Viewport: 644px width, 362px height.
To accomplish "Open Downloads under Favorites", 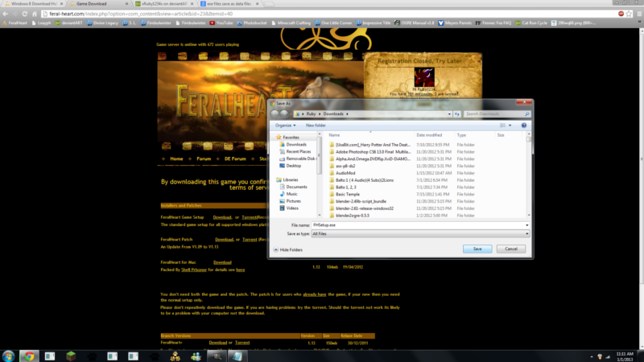I will [296, 145].
